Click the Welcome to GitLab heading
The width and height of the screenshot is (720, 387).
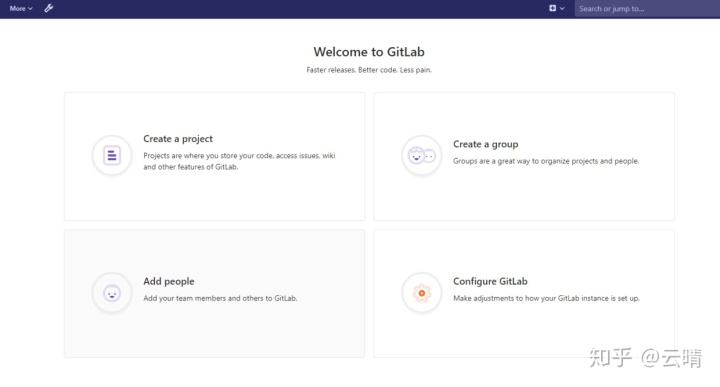tap(369, 52)
